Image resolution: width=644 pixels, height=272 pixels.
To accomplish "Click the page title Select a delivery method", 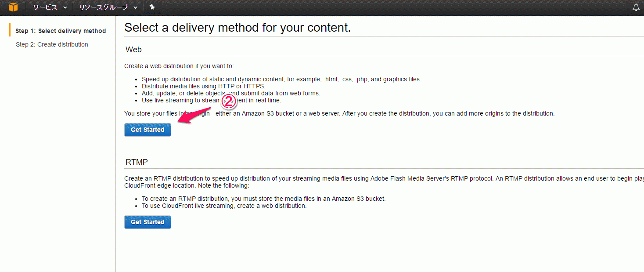I will 237,27.
